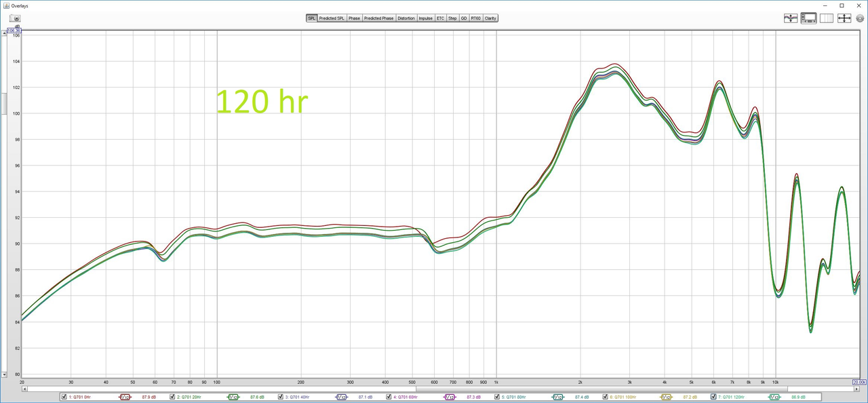Click the 87.4 dB value for 80Hr
Viewport: 868px width, 403px height.
coord(582,397)
